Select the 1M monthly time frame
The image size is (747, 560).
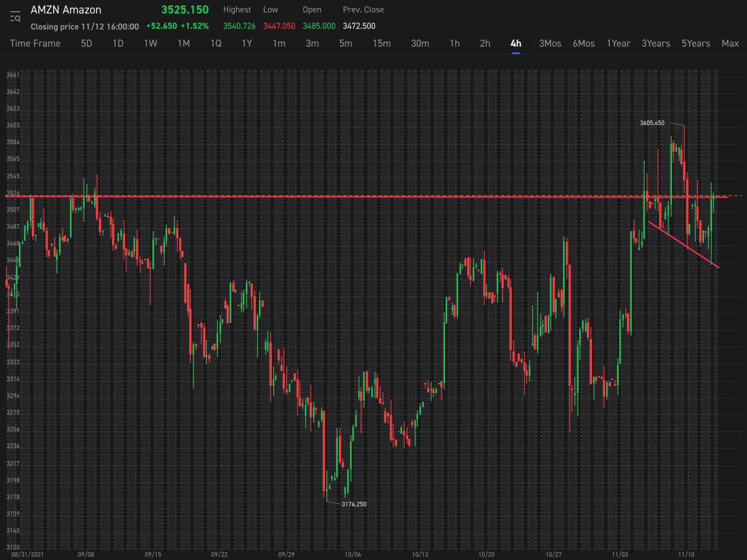pyautogui.click(x=183, y=43)
